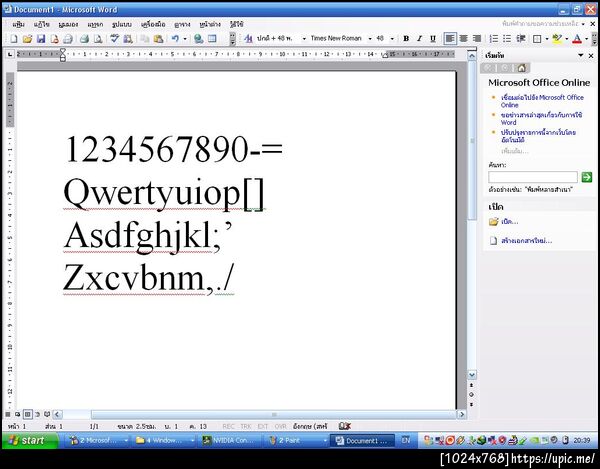This screenshot has width=600, height=469.
Task: Save the document with the floppy disk icon
Action: [41, 39]
